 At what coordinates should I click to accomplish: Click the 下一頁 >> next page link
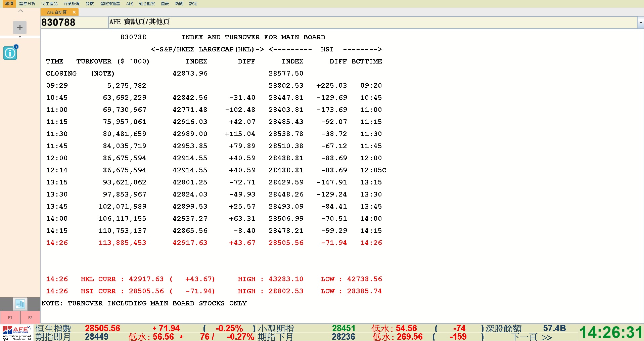coord(531,337)
